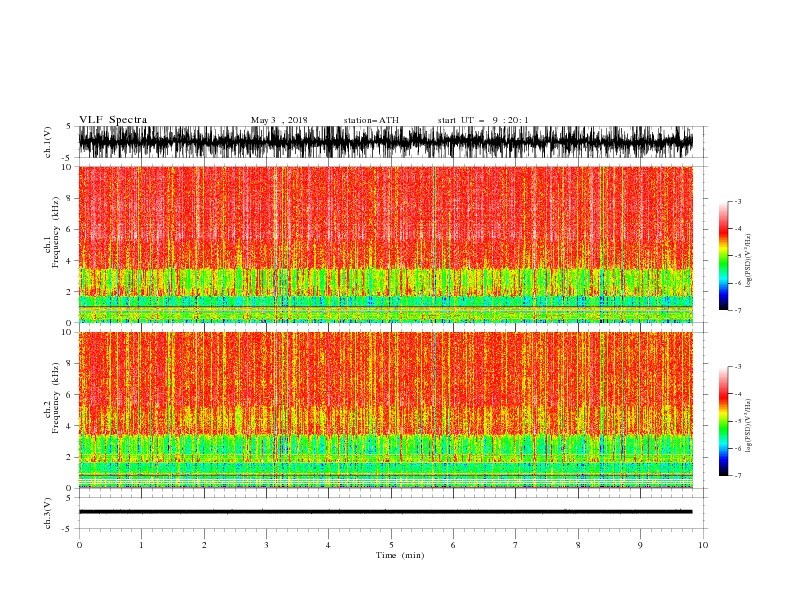Click time axis tick label "4"
The image size is (792, 612).
pos(328,545)
